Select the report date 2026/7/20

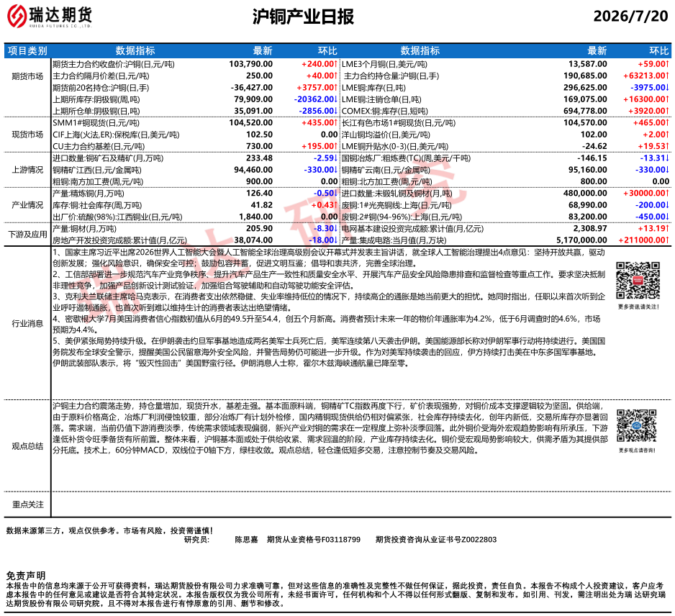tap(630, 16)
